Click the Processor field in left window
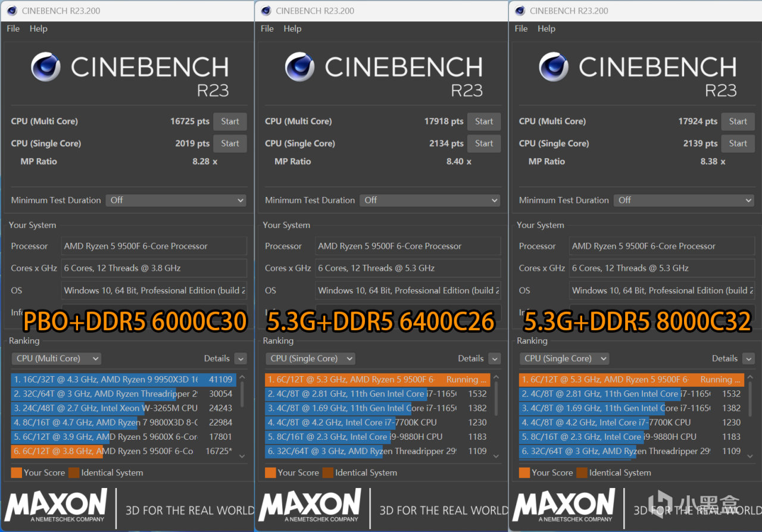This screenshot has height=532, width=762. point(155,246)
